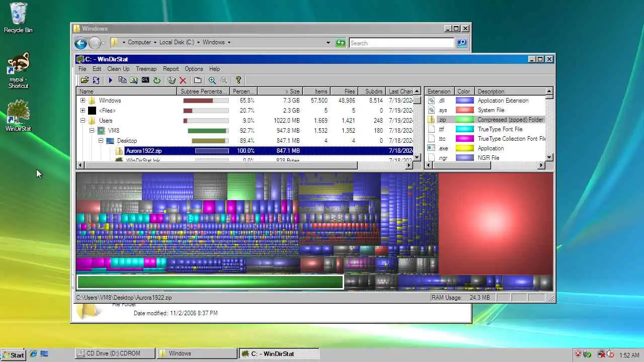Click the green Refresh Selected toolbar icon
The width and height of the screenshot is (644, 362).
click(x=157, y=80)
